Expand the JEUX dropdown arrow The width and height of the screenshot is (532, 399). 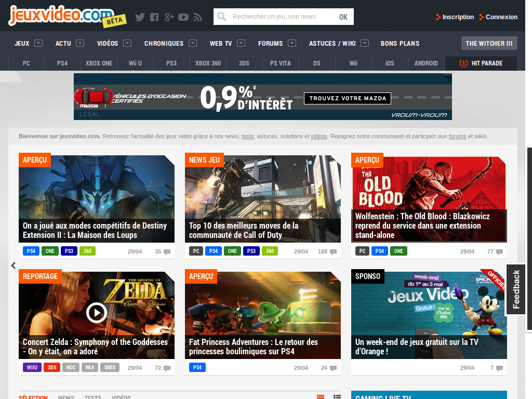click(x=38, y=43)
